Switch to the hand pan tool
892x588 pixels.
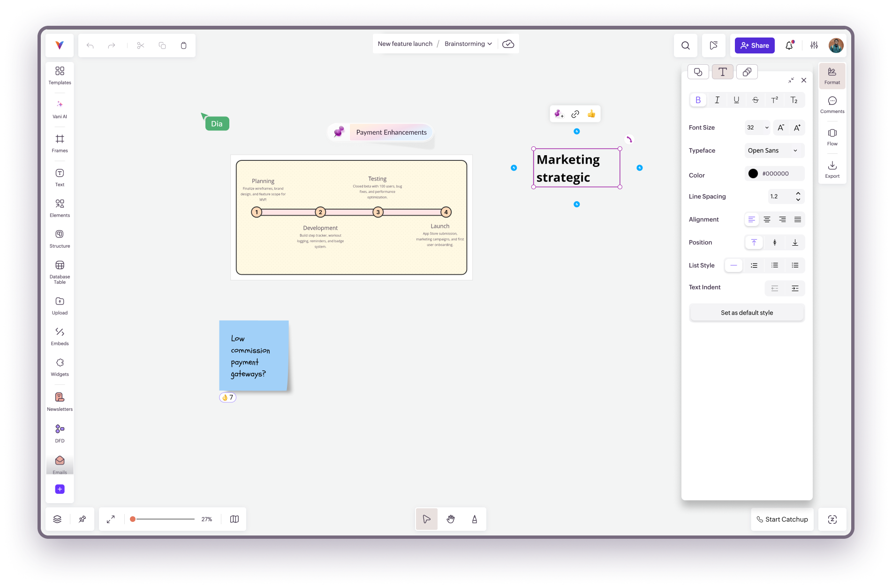tap(451, 519)
